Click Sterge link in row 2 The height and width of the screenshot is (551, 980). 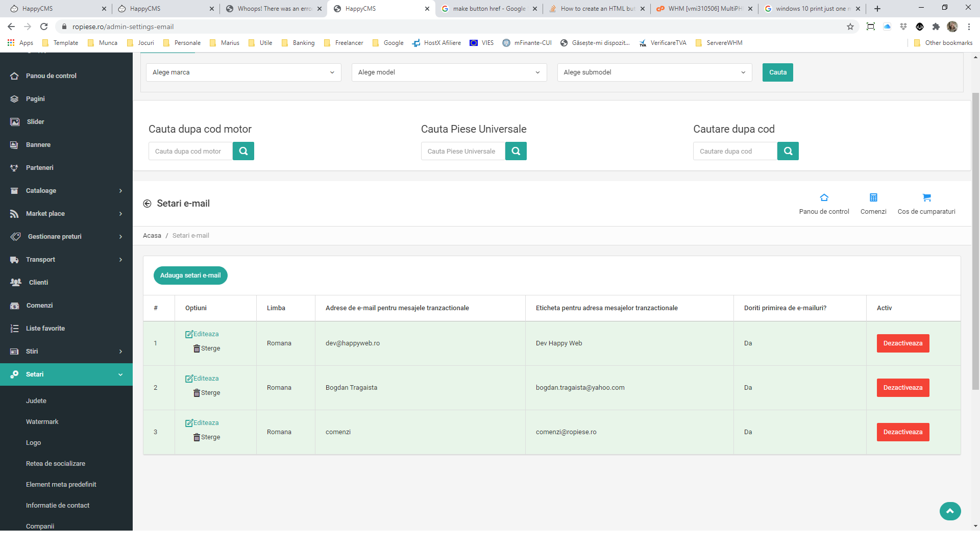point(207,393)
